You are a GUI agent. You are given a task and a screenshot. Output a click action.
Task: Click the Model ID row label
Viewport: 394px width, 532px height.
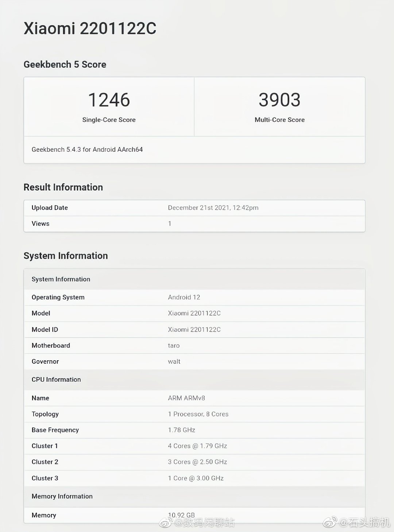pyautogui.click(x=45, y=330)
